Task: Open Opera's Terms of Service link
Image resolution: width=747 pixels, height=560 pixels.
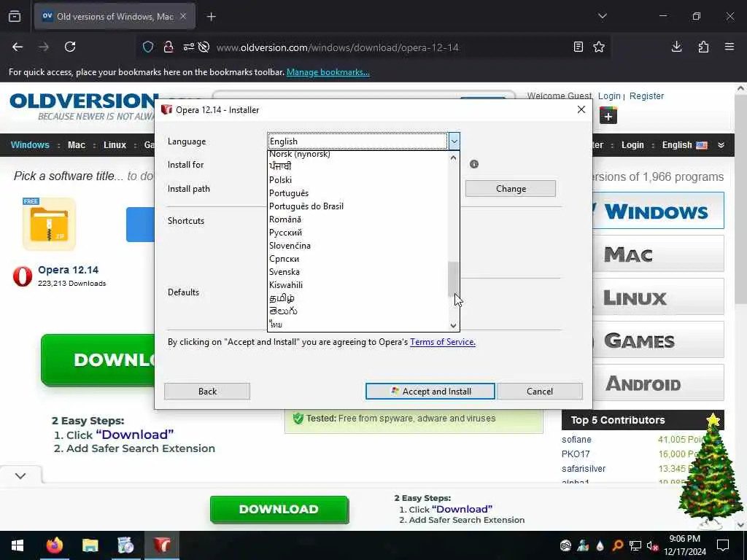Action: coord(443,342)
